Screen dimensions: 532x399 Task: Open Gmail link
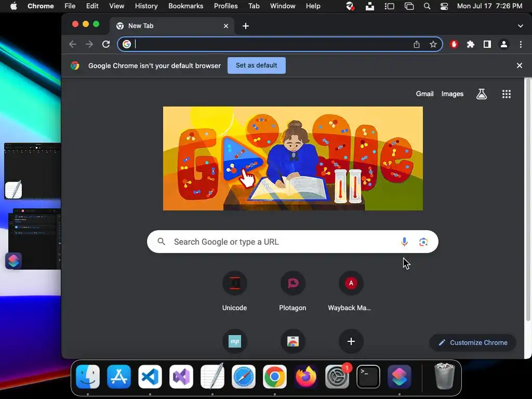pyautogui.click(x=424, y=94)
